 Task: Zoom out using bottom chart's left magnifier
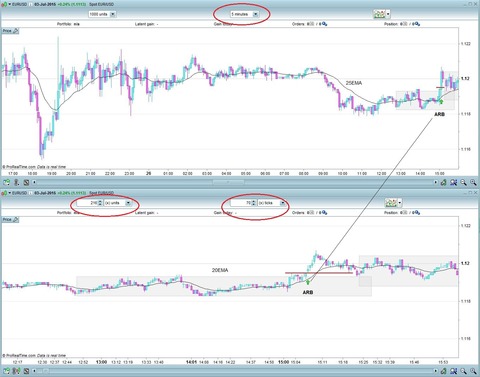pyautogui.click(x=463, y=371)
